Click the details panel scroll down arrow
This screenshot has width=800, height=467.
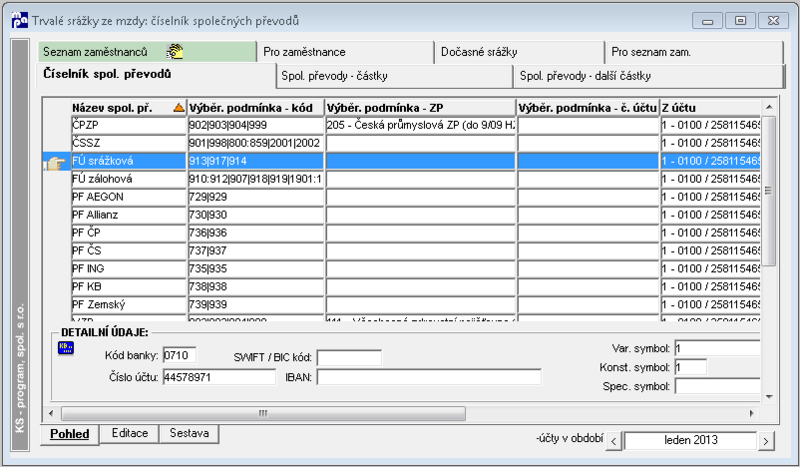point(769,397)
